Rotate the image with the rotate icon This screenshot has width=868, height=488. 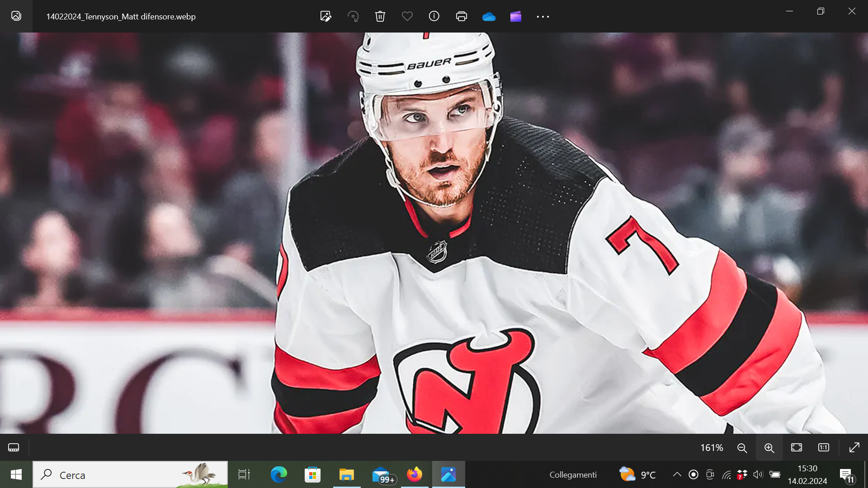[353, 16]
